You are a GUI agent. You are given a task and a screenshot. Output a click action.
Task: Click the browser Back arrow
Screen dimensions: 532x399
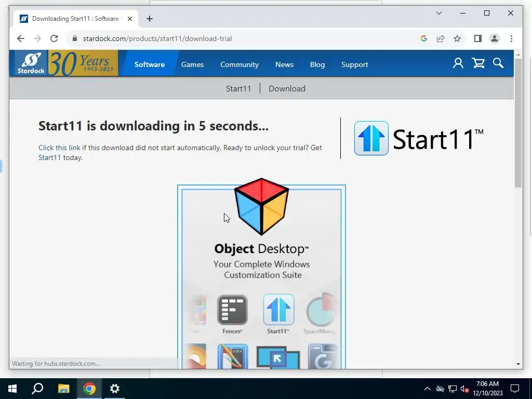[x=21, y=38]
